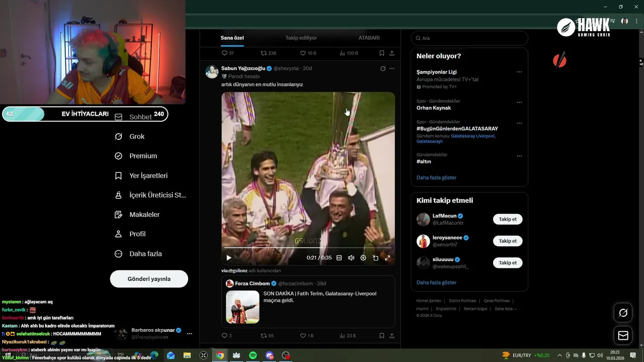Share the upper post with 10 B likes

pyautogui.click(x=392, y=53)
